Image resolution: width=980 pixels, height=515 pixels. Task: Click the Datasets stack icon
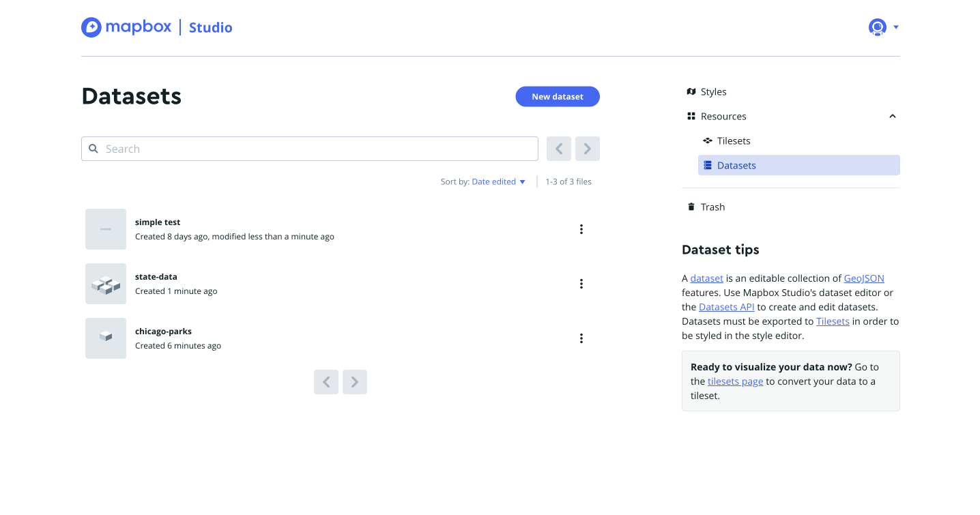click(708, 165)
